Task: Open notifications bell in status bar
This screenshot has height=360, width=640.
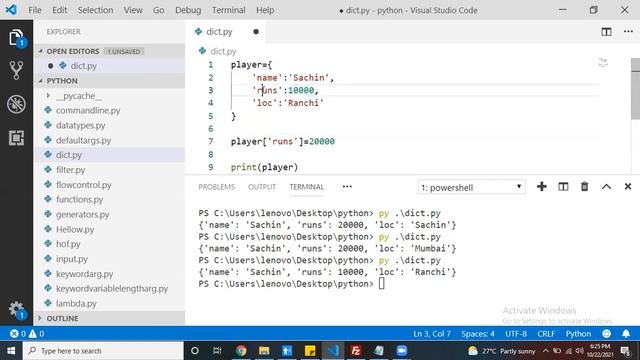Action: click(x=626, y=334)
